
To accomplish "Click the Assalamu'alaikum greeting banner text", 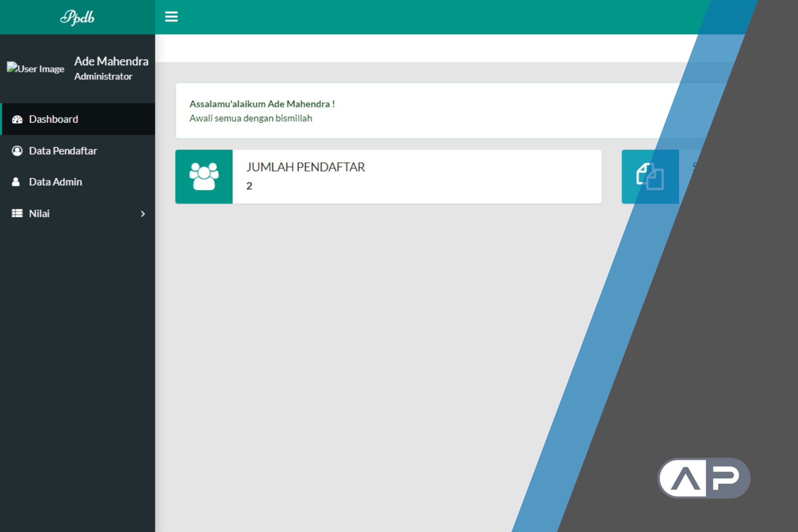I will 262,104.
